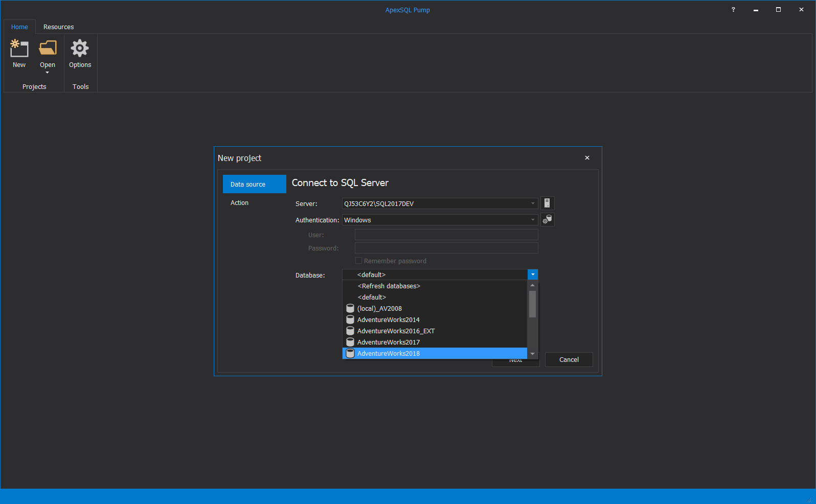This screenshot has width=816, height=504.
Task: Maximize the ApexSQL Pump window
Action: [x=778, y=10]
